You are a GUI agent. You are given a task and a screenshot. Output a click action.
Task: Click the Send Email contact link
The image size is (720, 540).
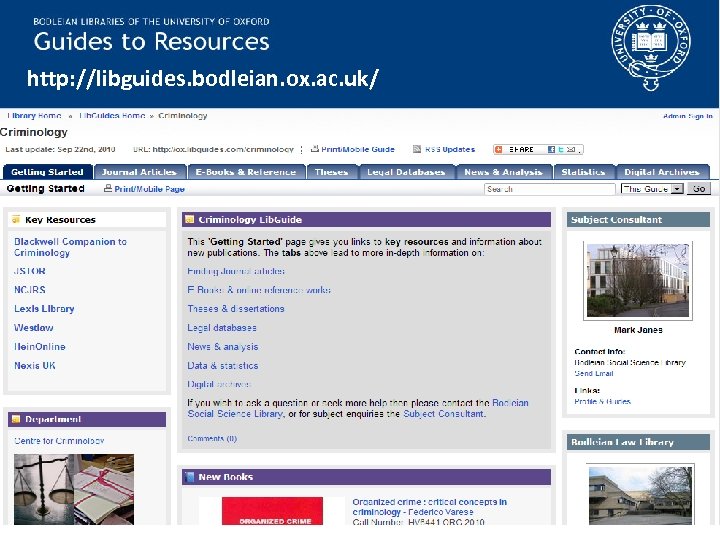[594, 373]
